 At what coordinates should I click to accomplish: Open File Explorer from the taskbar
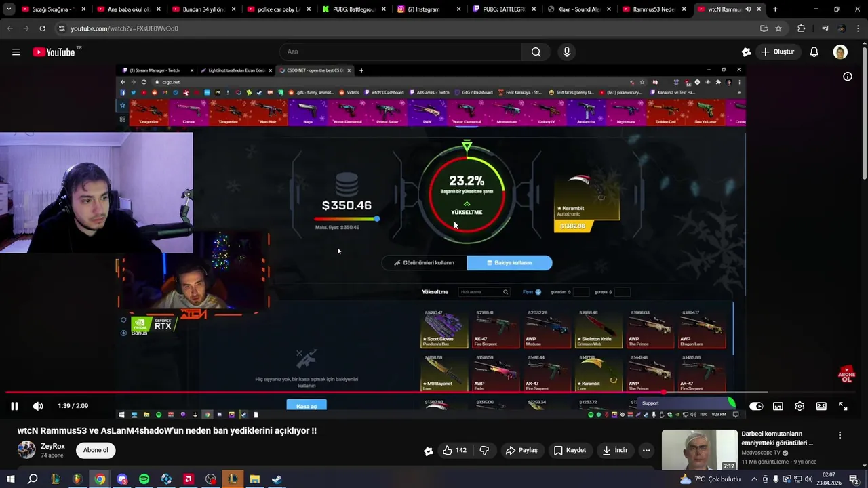(254, 479)
